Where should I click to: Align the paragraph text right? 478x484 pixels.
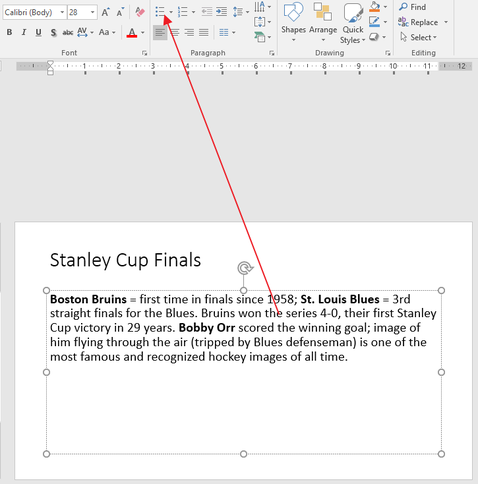[189, 33]
